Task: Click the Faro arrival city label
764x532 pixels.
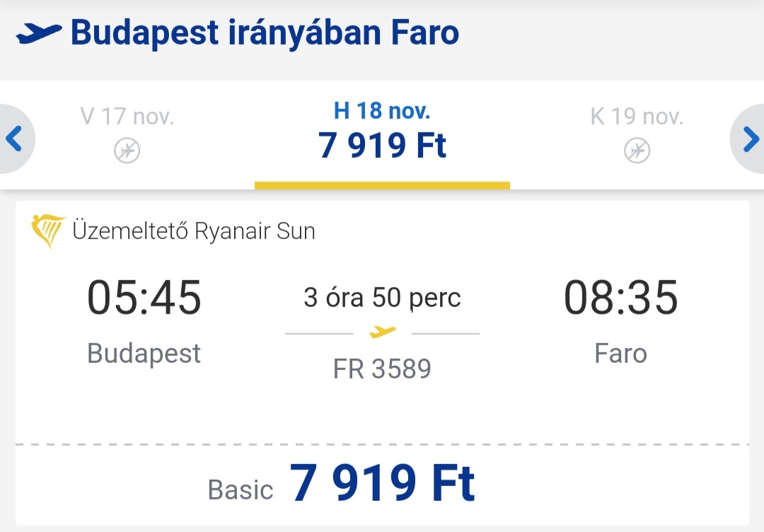Action: pos(621,353)
